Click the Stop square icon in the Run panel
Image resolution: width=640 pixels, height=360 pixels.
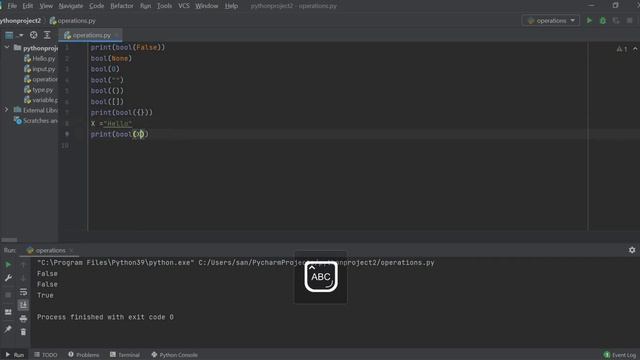pos(8,295)
